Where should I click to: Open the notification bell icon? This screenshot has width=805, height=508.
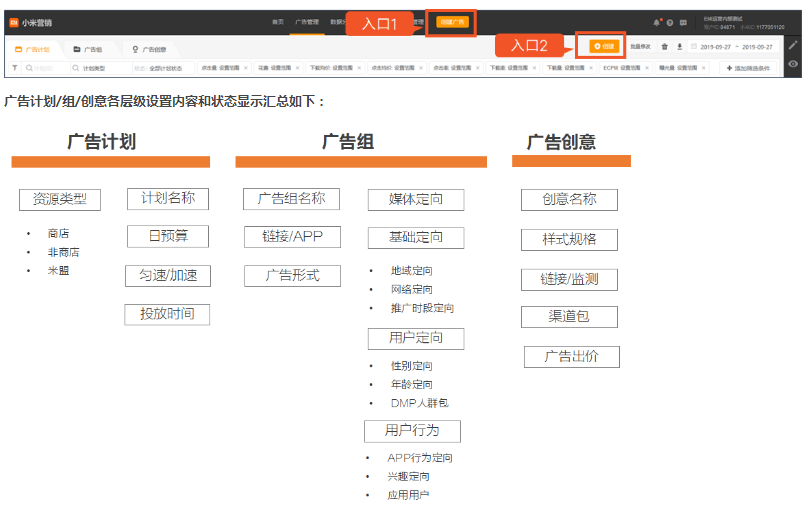click(x=657, y=23)
